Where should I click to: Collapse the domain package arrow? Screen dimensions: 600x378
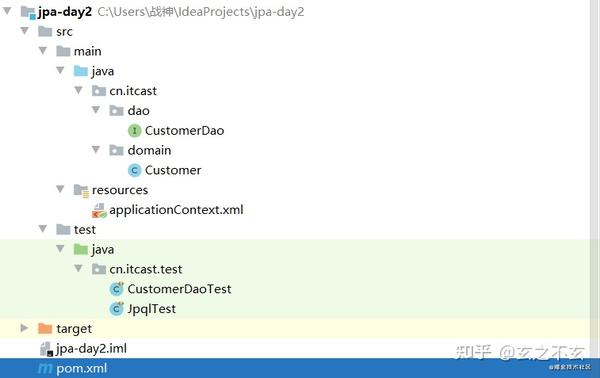coord(96,150)
